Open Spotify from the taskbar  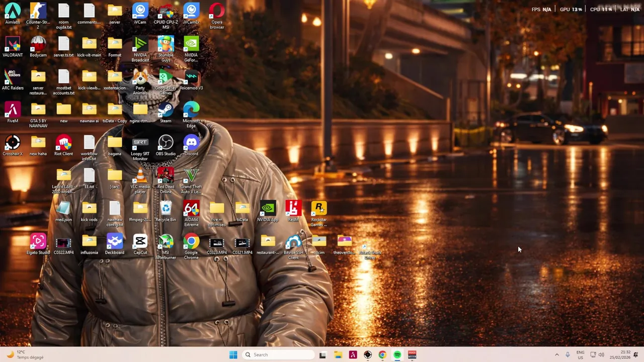[x=397, y=355]
